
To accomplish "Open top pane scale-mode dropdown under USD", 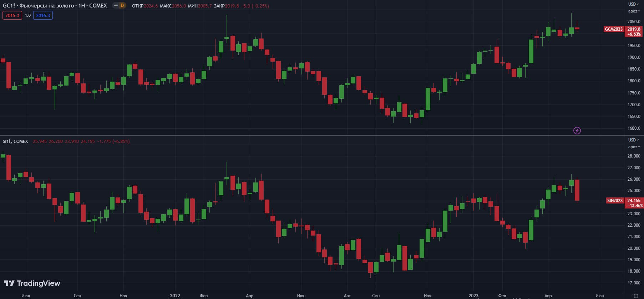I will pyautogui.click(x=634, y=11).
